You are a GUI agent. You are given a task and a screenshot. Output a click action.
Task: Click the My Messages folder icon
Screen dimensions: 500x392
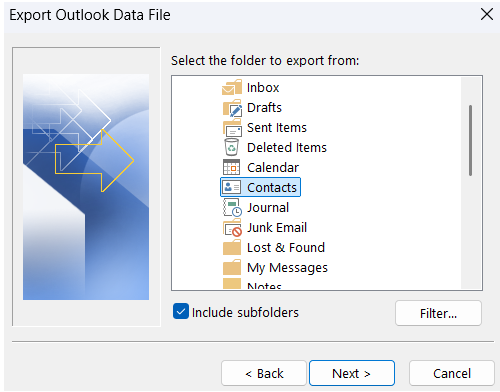coord(232,268)
